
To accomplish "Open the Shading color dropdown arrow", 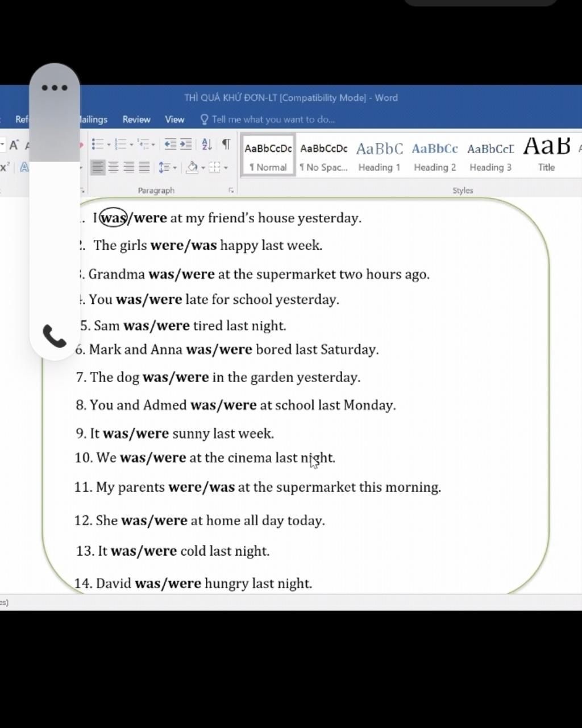I will pos(203,168).
